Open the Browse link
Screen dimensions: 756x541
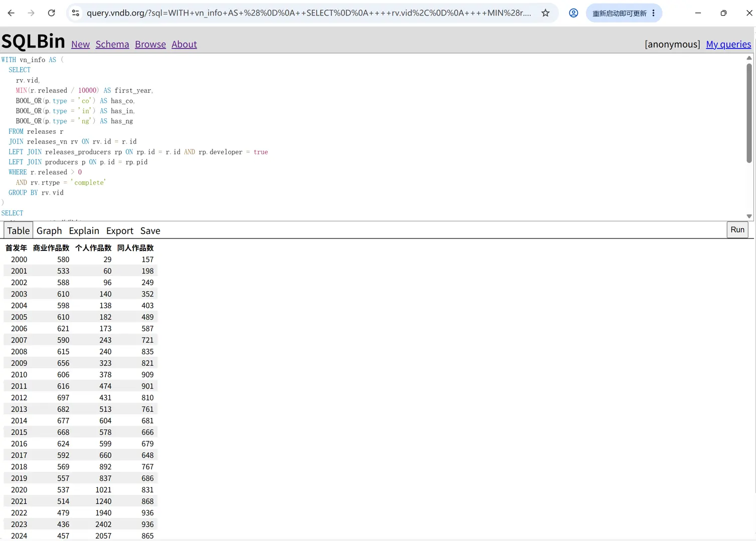(150, 45)
